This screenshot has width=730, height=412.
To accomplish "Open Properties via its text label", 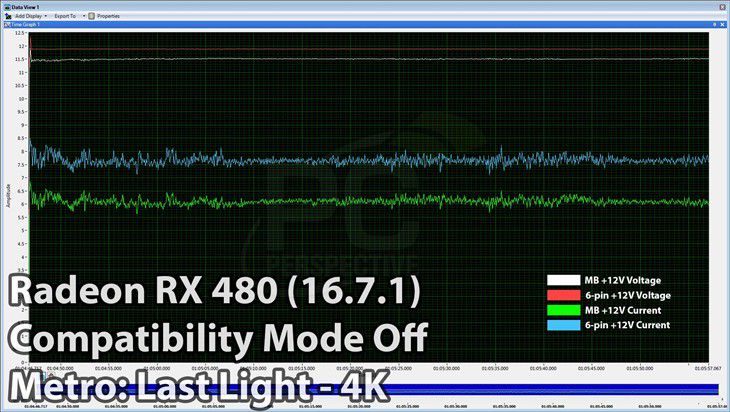I will [x=108, y=16].
